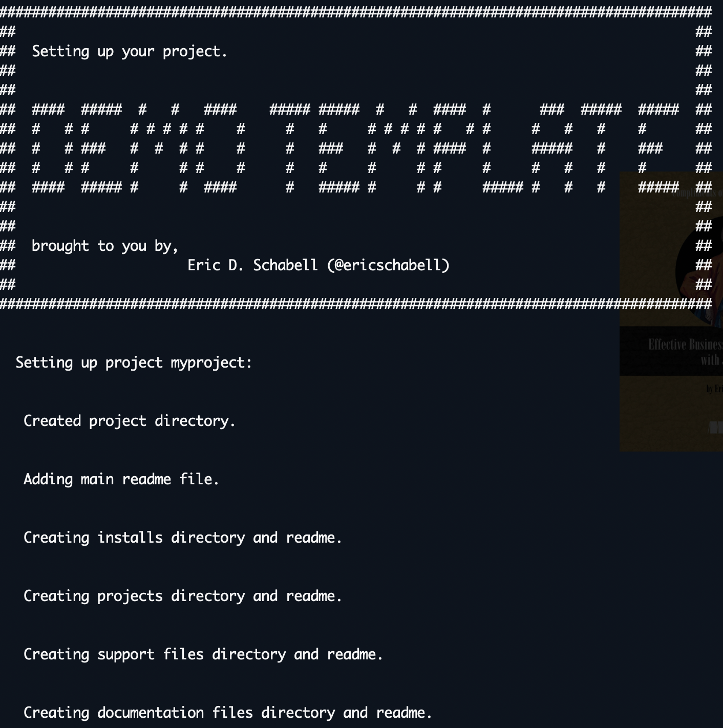Click 'Setting up project myproject:' line

tap(134, 362)
